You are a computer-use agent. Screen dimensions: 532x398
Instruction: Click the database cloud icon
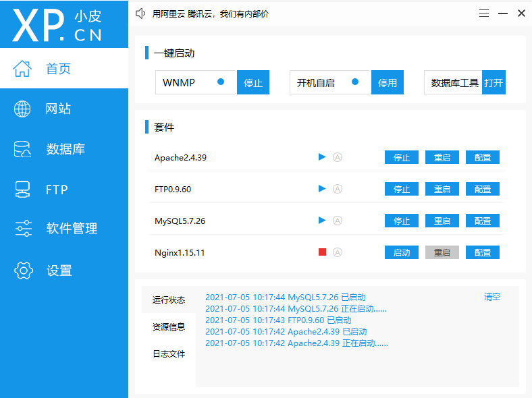point(22,149)
